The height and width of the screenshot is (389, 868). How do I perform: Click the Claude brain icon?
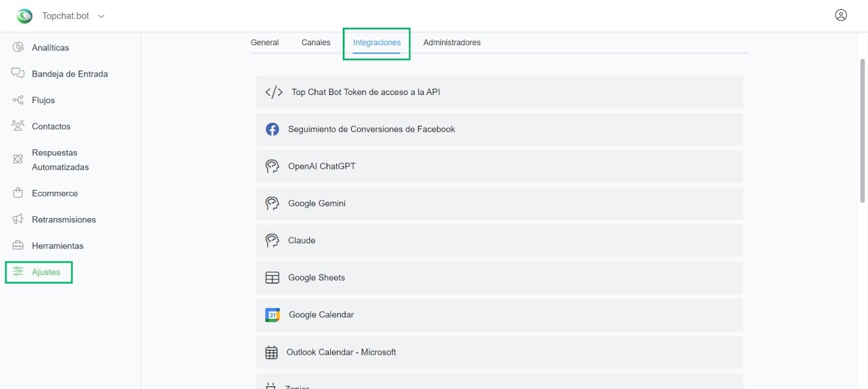click(x=272, y=240)
